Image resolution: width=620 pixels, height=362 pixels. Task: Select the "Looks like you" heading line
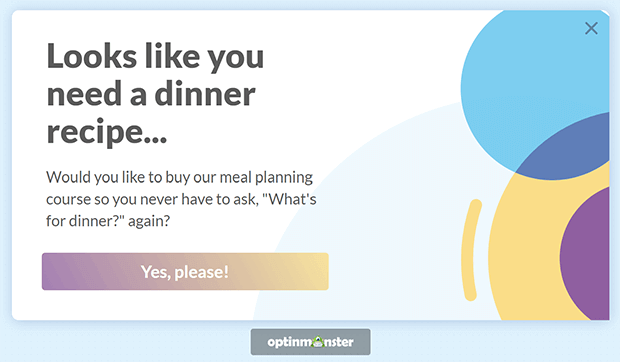coord(155,57)
